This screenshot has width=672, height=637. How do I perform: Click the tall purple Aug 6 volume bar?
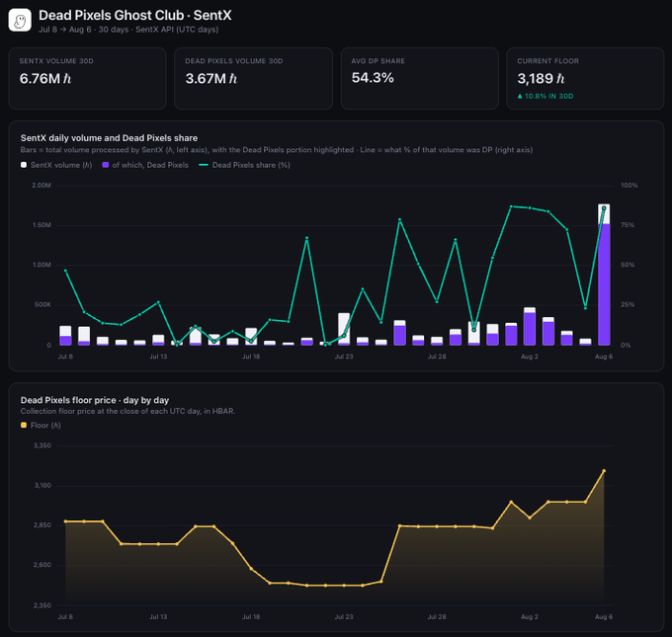[x=604, y=284]
